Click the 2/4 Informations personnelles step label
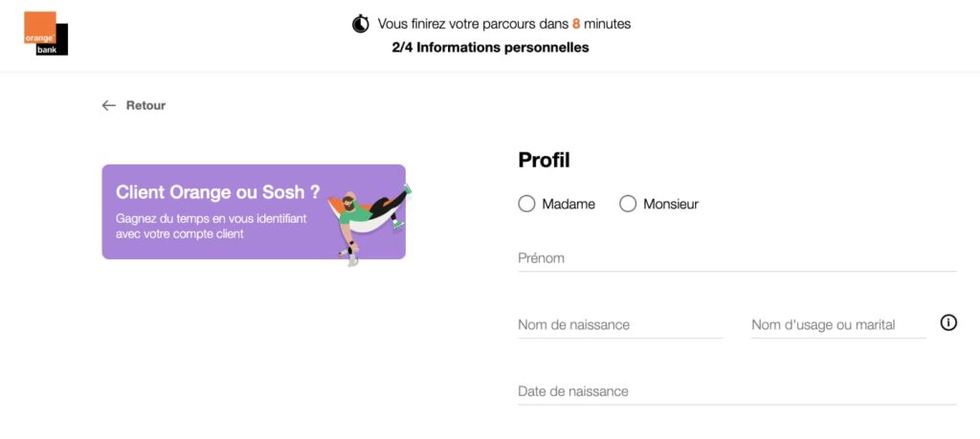The image size is (980, 439). pos(490,48)
